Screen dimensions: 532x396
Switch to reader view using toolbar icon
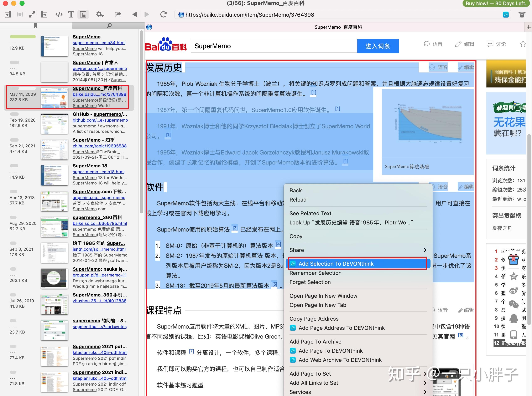pyautogui.click(x=83, y=14)
